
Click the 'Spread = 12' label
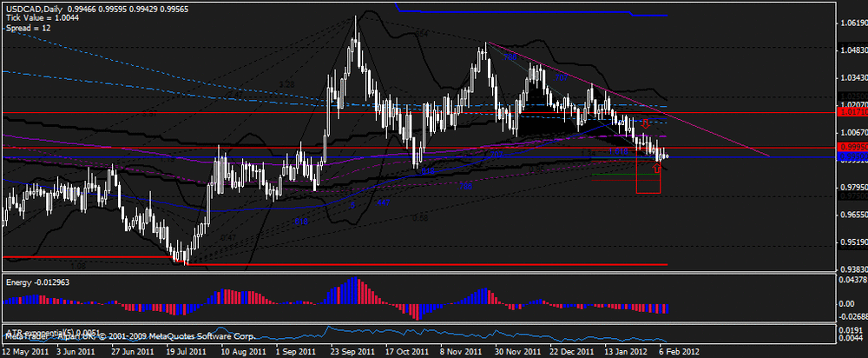coord(29,27)
